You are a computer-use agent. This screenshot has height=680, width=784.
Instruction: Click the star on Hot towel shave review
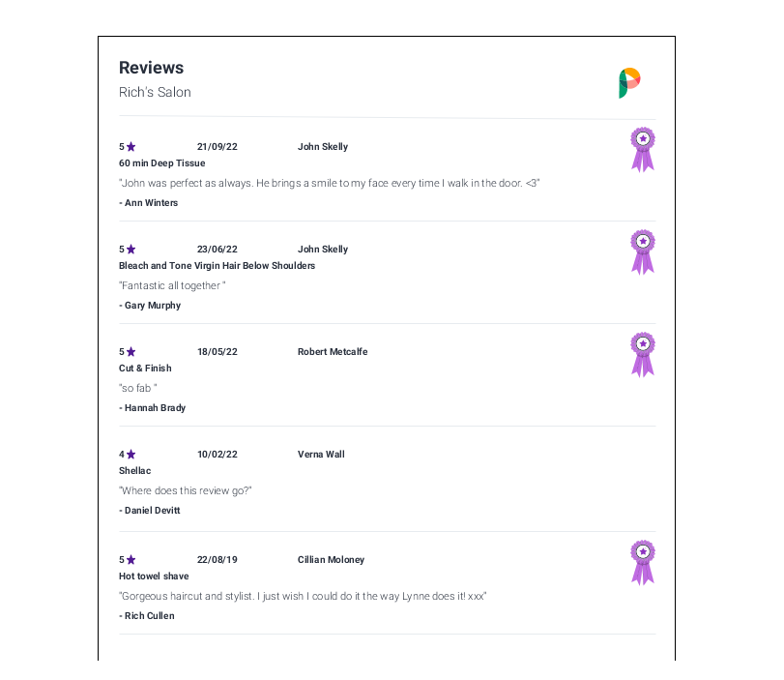point(131,559)
